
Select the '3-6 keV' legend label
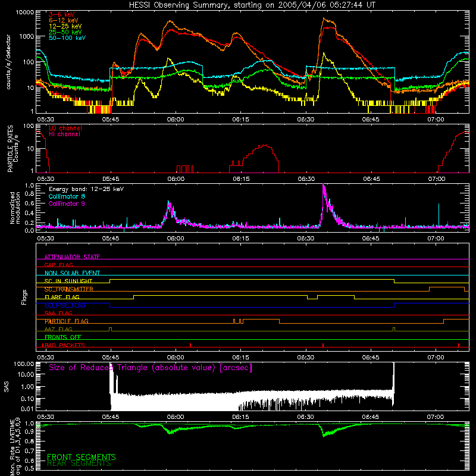[62, 14]
